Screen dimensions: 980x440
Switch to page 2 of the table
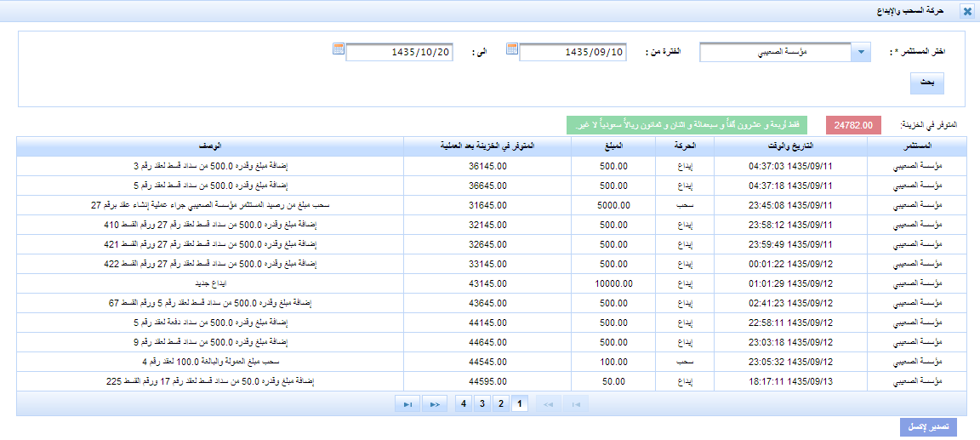[501, 403]
